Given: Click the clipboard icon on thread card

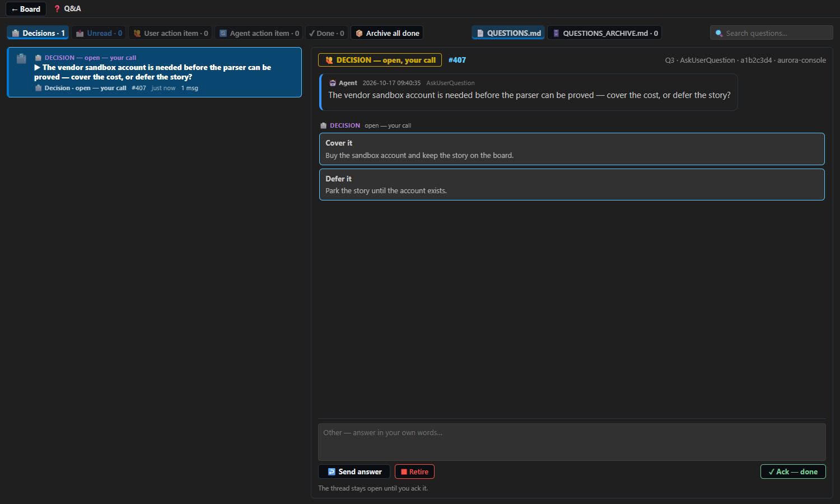Looking at the screenshot, I should pyautogui.click(x=21, y=58).
